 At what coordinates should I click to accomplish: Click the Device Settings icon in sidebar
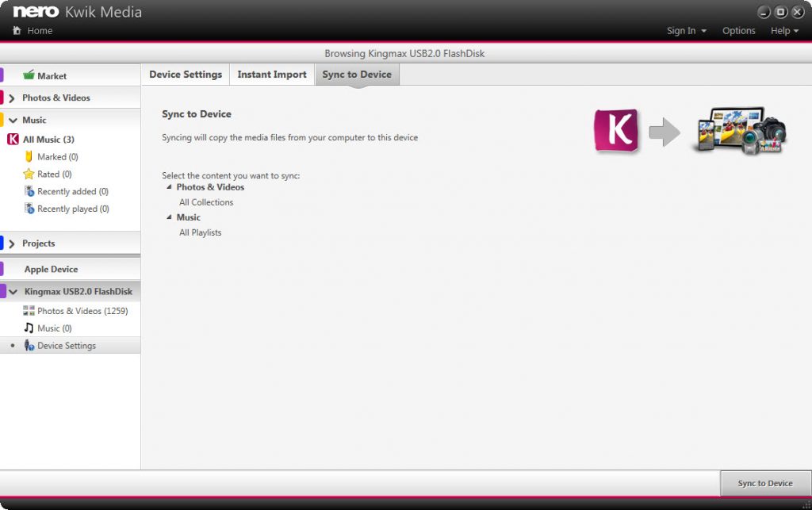point(29,345)
